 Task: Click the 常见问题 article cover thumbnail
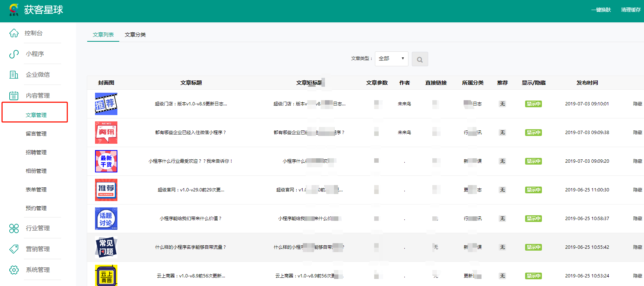(106, 247)
